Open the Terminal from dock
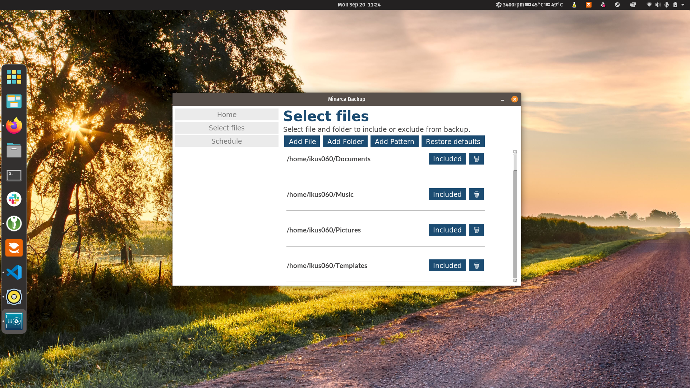Screen dimensions: 690x388 pyautogui.click(x=14, y=175)
